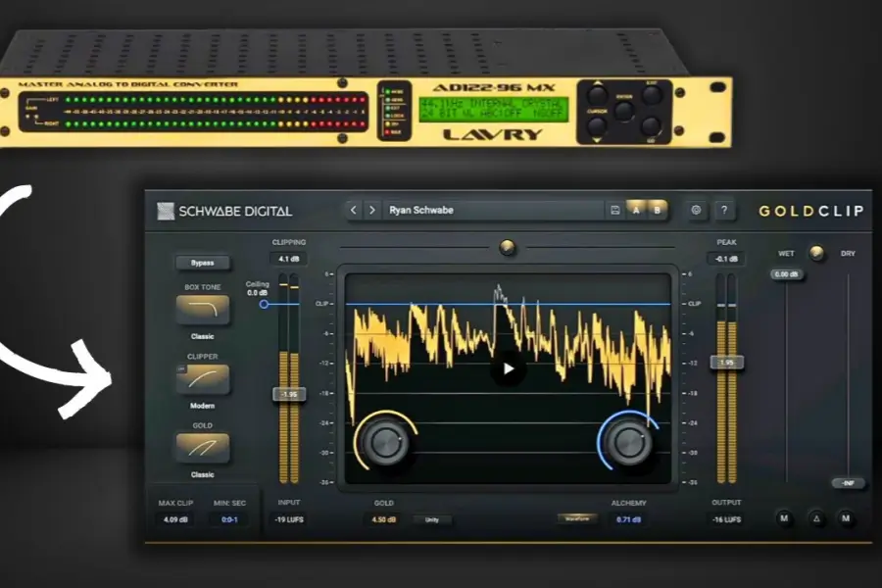Switch to preset slot B
Screen dimensions: 882x588
657,210
